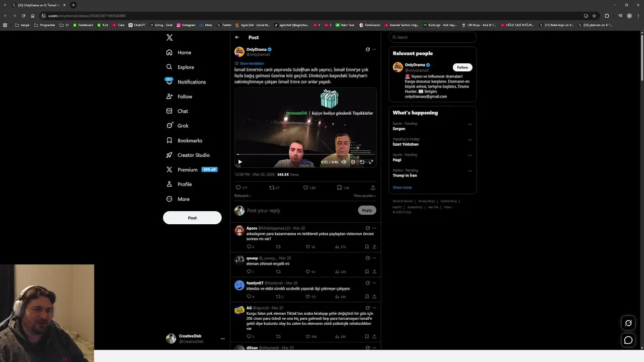
Task: Click Show more under What's happening
Action: (x=402, y=188)
